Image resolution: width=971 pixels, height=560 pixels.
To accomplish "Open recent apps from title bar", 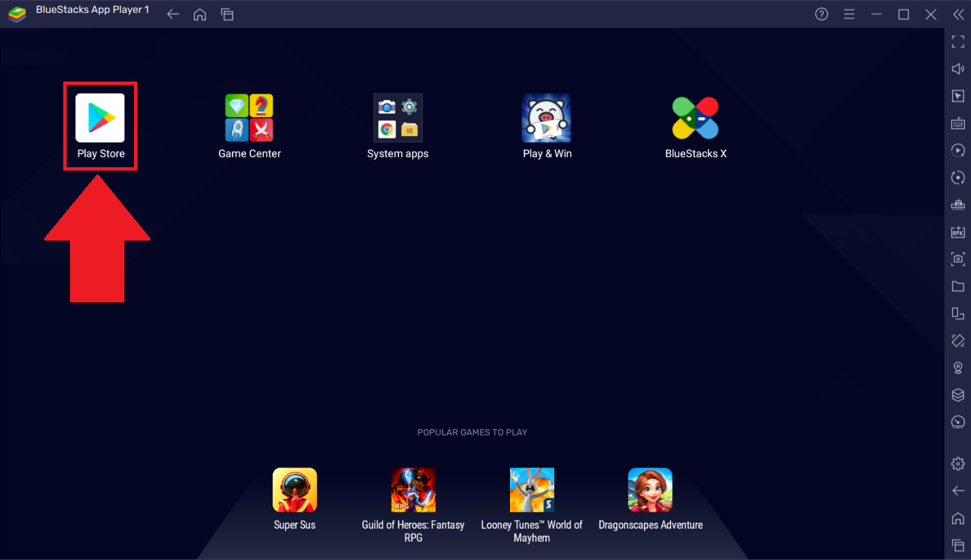I will (x=227, y=14).
